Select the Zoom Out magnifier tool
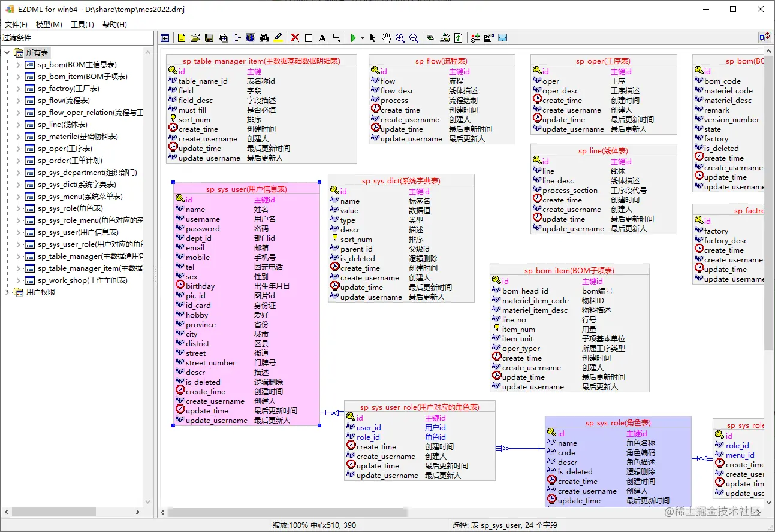The width and height of the screenshot is (775, 532). click(414, 38)
